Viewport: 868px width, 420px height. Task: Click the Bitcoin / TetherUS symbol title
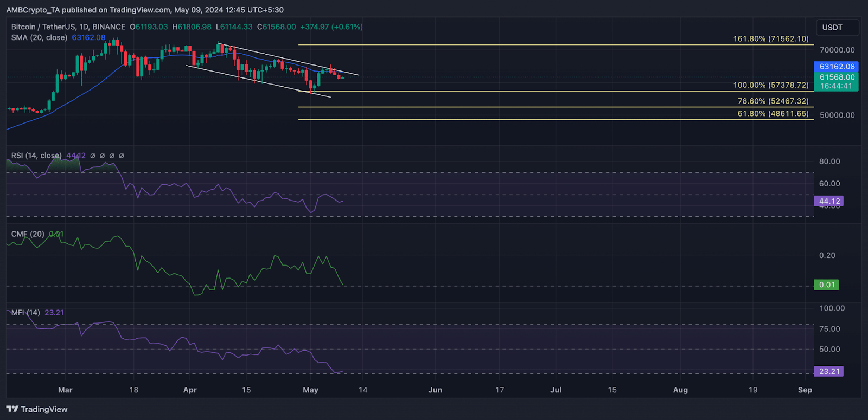click(68, 27)
